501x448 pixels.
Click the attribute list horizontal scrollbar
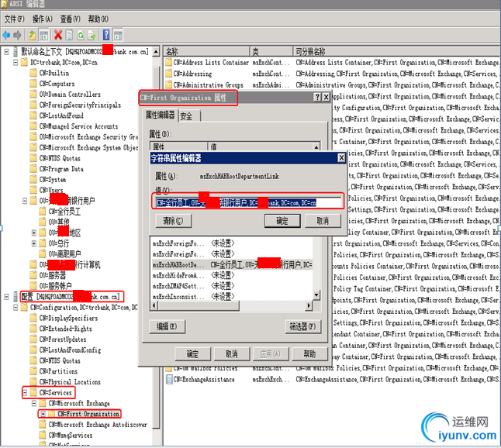point(233,305)
